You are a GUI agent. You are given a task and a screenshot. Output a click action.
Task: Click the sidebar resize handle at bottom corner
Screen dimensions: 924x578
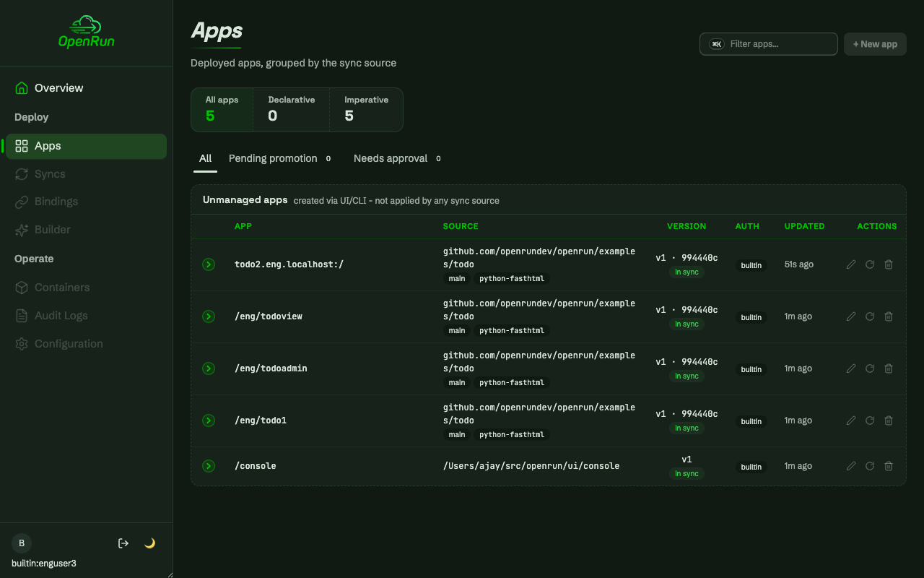pyautogui.click(x=170, y=574)
